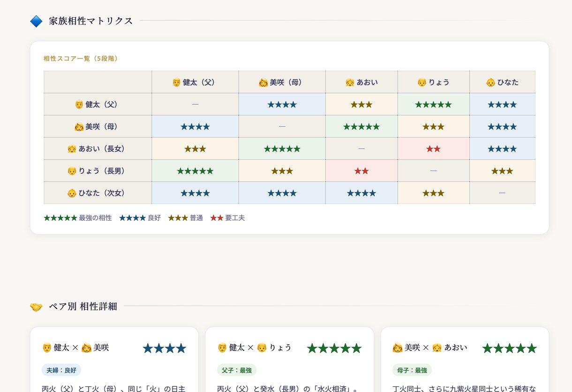This screenshot has height=392, width=572.
Task: Click the あおい row, りょう column two-star cell
Action: pos(434,149)
